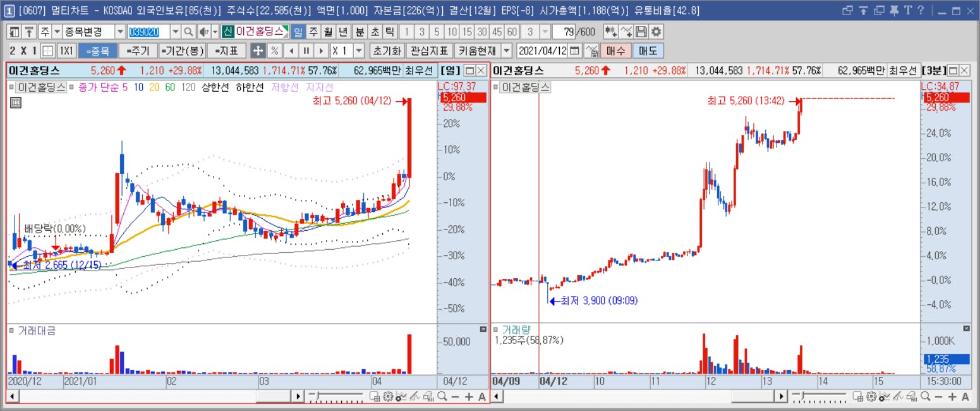Click the 초기화 reset button
Image resolution: width=980 pixels, height=411 pixels.
(386, 51)
